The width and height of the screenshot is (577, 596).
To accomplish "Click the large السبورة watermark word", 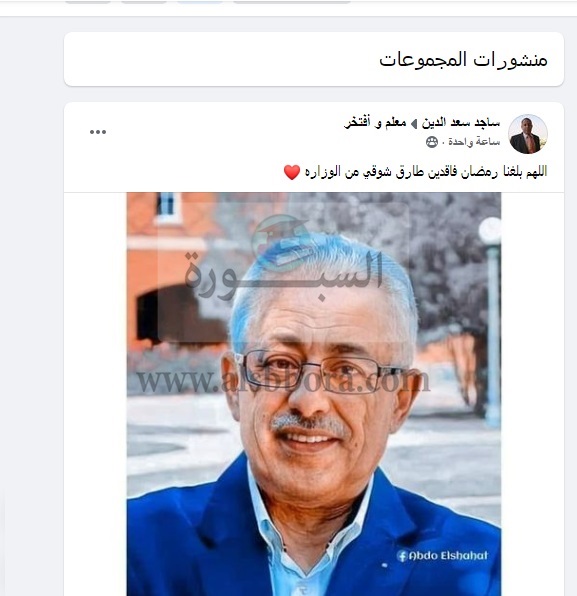I will pos(283,274).
